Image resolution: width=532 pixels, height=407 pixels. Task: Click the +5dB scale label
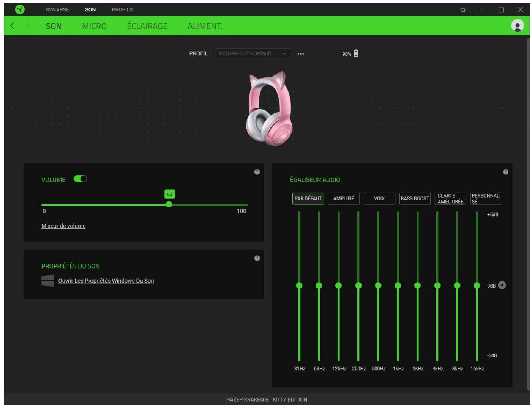click(x=493, y=215)
